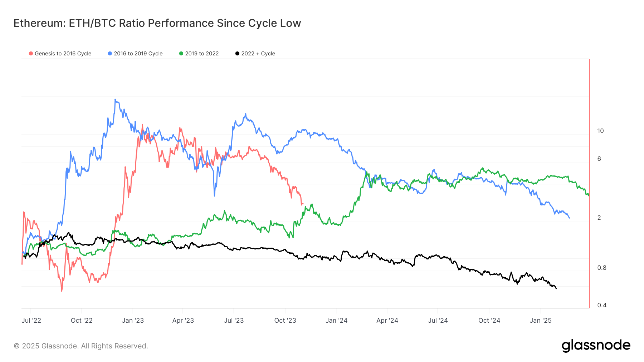Hide the 2022 + Cycle series label
The height and width of the screenshot is (362, 644).
click(258, 54)
